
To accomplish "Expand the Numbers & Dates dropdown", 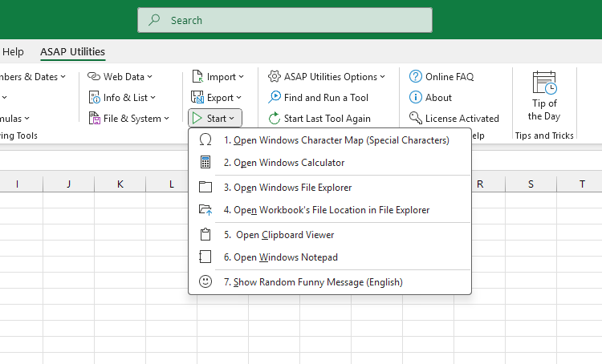I will coord(33,77).
